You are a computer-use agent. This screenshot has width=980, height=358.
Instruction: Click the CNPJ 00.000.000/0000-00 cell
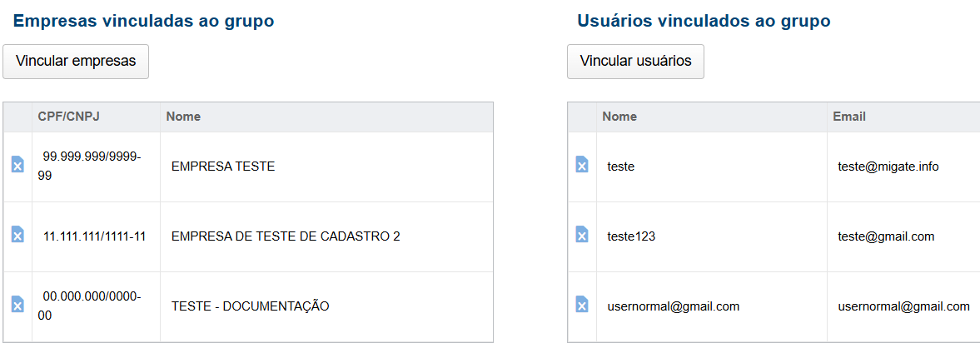pos(92,306)
